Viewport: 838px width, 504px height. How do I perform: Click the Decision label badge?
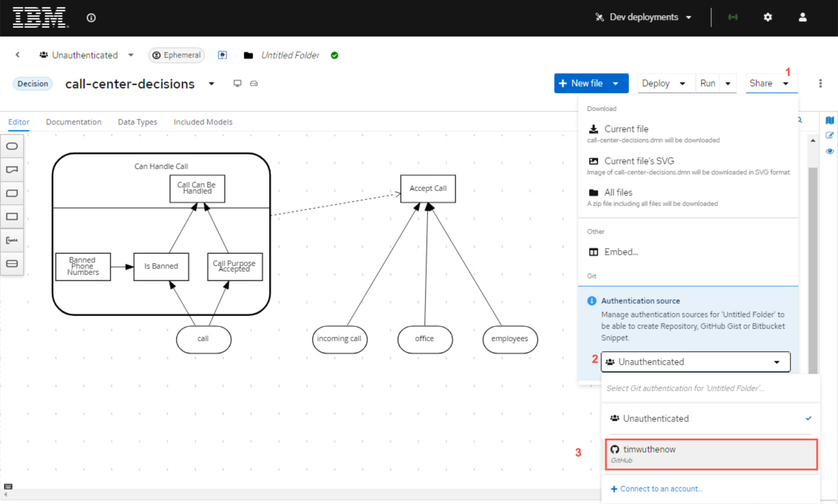(x=33, y=84)
